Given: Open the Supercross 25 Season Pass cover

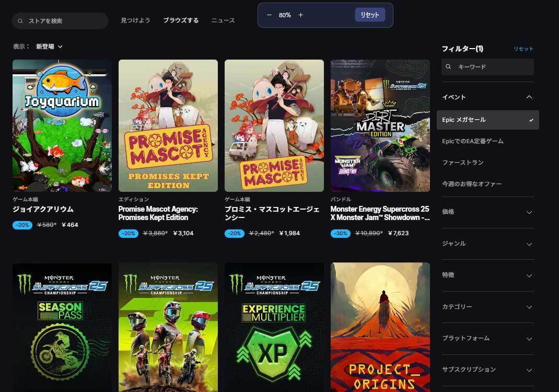Looking at the screenshot, I should (62, 327).
